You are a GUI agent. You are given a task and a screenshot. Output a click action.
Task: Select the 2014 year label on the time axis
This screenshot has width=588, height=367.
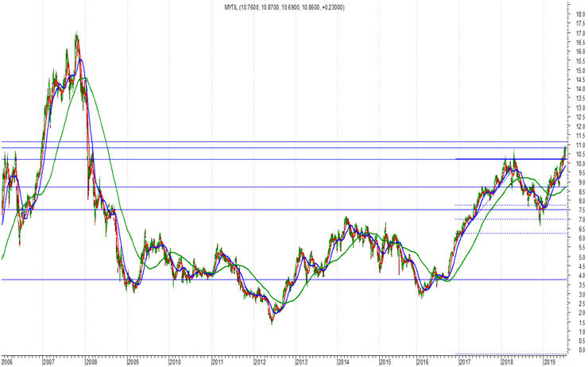[344, 362]
